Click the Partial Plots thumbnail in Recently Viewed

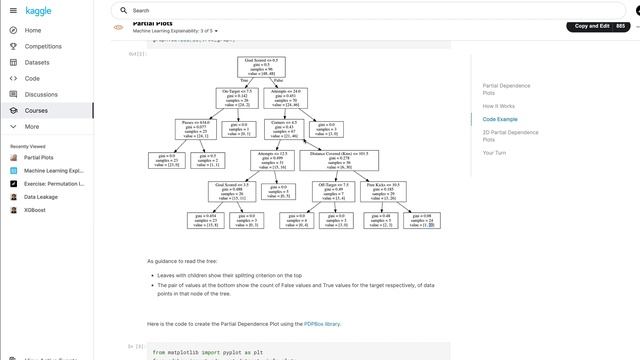click(x=13, y=158)
